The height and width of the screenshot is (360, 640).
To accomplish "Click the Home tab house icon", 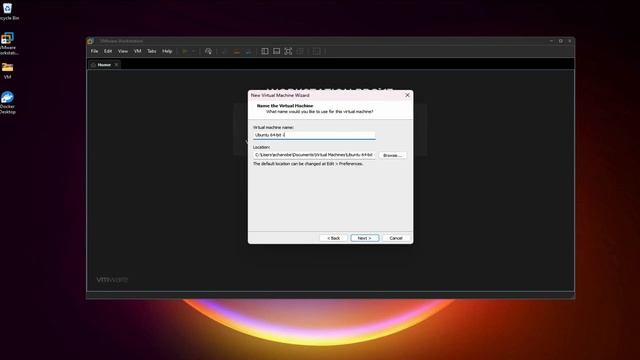I will (x=93, y=65).
